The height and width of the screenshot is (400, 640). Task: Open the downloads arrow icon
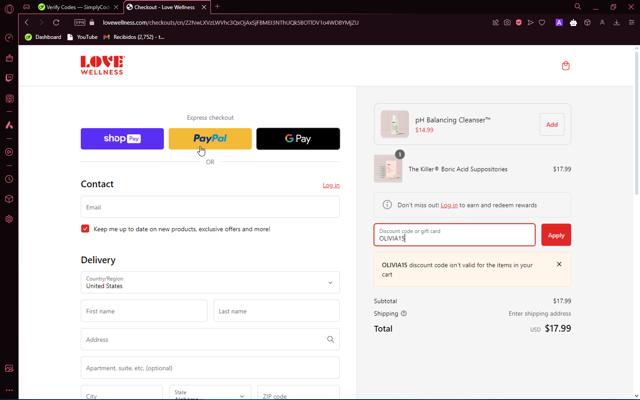(x=616, y=22)
